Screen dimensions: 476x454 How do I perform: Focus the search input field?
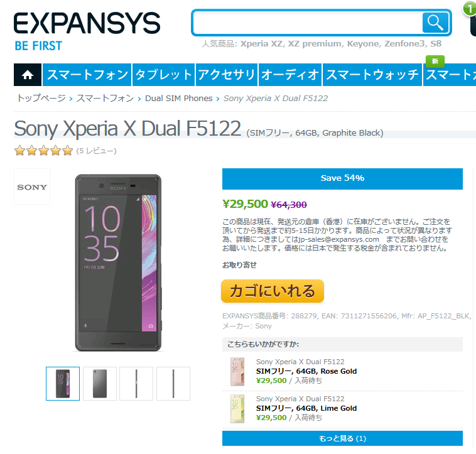pyautogui.click(x=307, y=23)
